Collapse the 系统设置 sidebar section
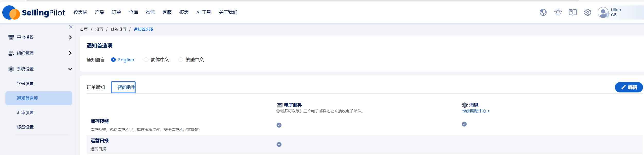644x155 pixels. (70, 69)
